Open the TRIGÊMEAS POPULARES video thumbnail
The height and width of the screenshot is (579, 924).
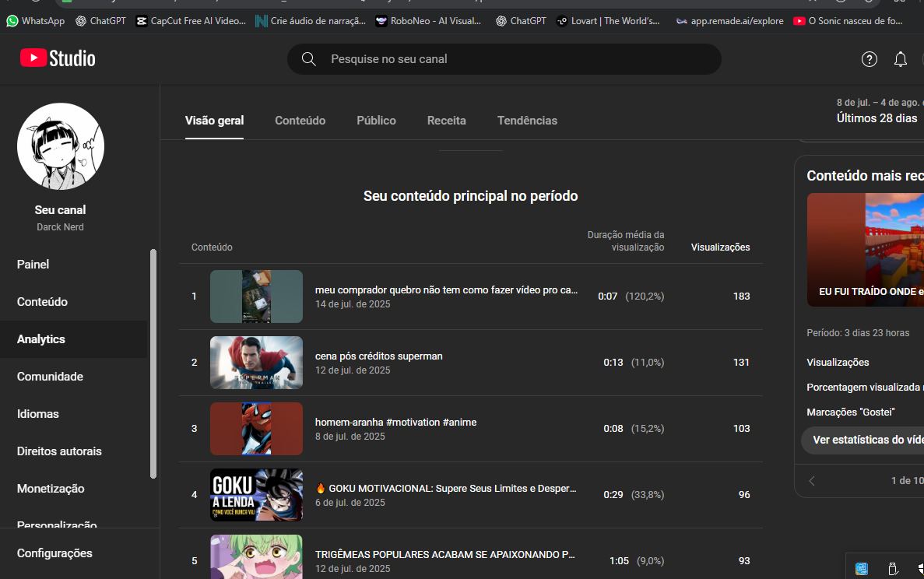point(256,556)
